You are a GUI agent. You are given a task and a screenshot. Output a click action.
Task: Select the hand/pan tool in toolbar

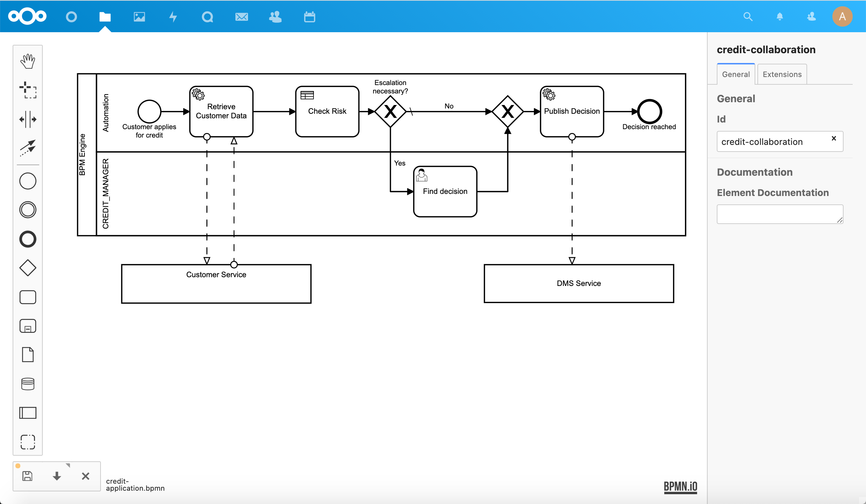(x=28, y=60)
